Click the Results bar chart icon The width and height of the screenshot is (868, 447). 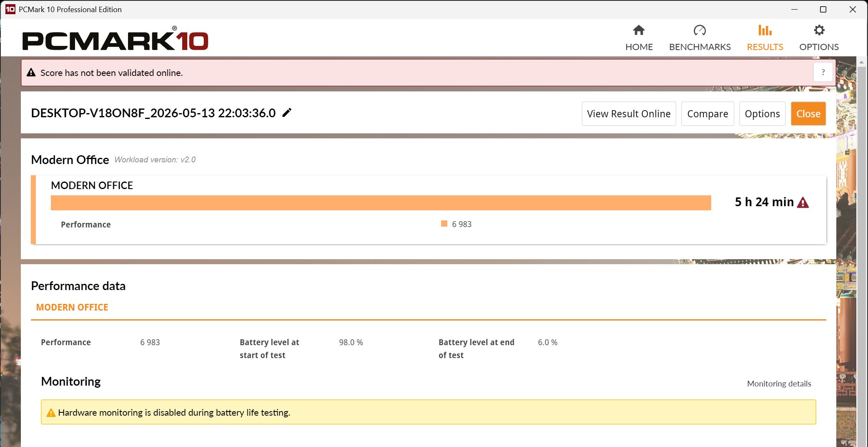[x=765, y=30]
